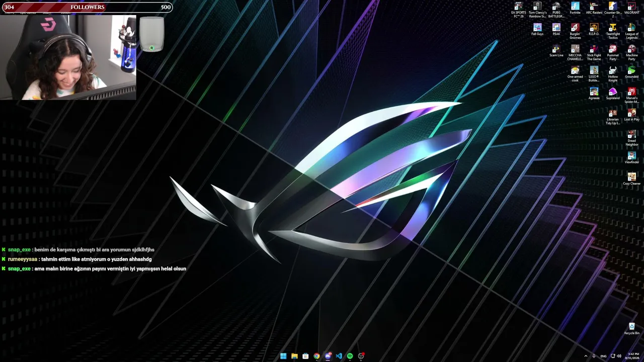This screenshot has width=644, height=362.
Task: Click the Fall Guys desktop icon
Action: tap(537, 30)
